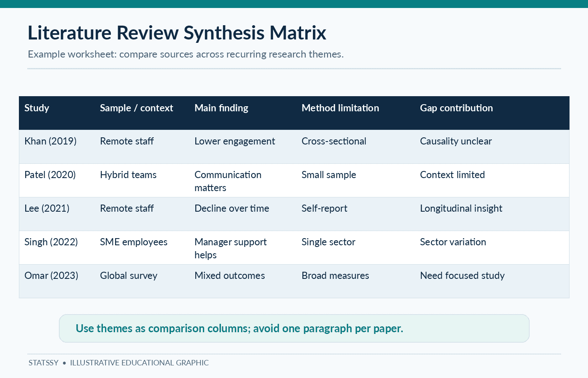Click the 'Literature Review Synthesis Matrix' title
588x378 pixels.
[x=177, y=33]
